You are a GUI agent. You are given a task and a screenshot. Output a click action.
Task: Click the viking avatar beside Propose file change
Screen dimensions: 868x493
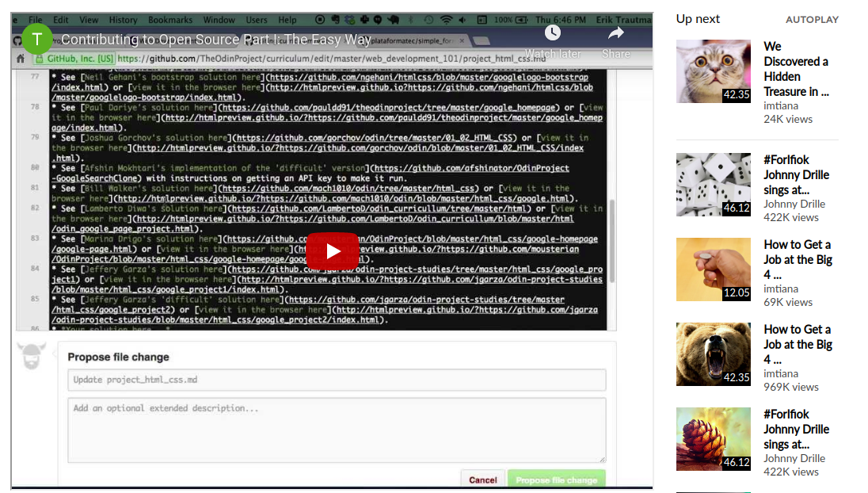coord(31,356)
